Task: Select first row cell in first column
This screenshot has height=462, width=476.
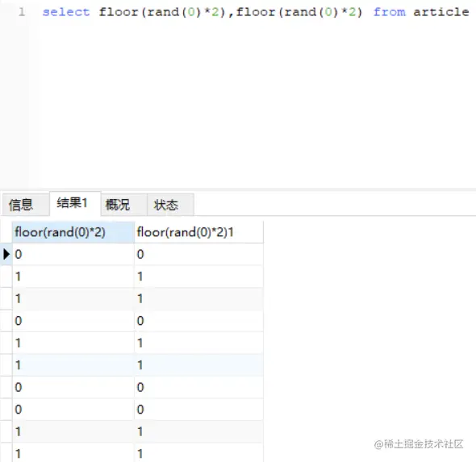Action: pyautogui.click(x=73, y=254)
